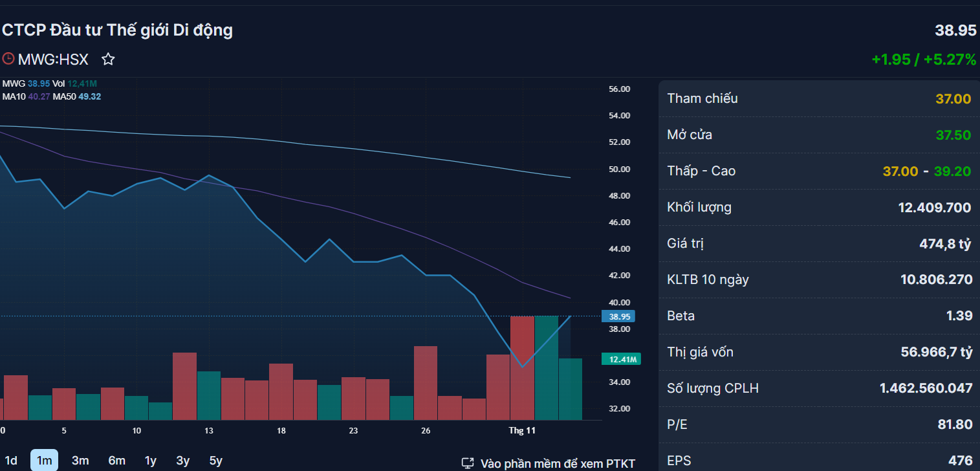This screenshot has width=980, height=471.
Task: Show the 5y chart range
Action: (x=216, y=461)
